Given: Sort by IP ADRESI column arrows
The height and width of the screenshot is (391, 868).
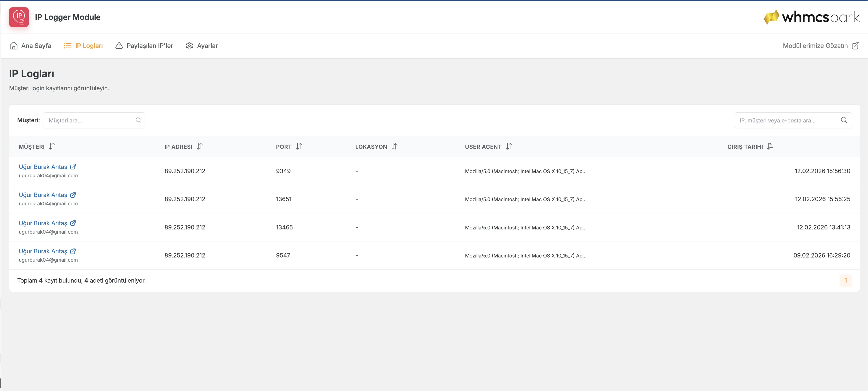Looking at the screenshot, I should coord(200,147).
